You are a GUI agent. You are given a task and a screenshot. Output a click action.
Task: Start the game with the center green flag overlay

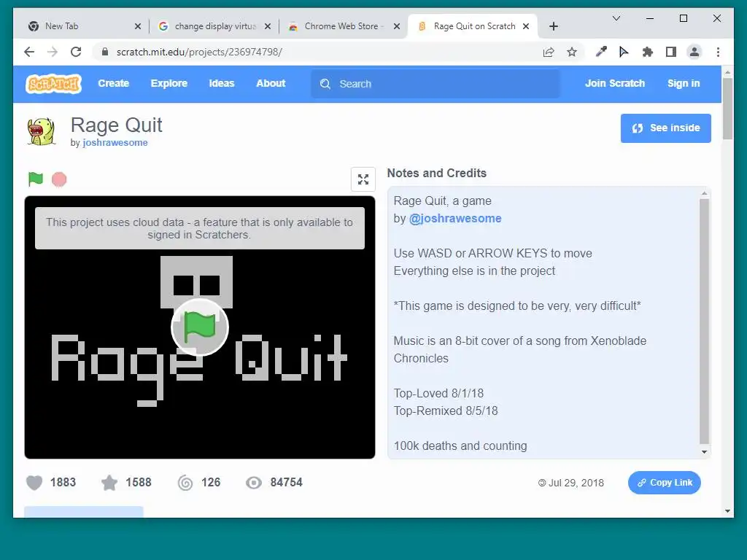tap(200, 327)
